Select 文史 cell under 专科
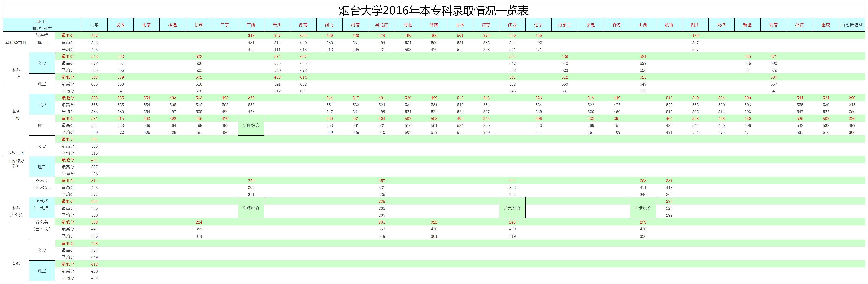 pos(42,250)
